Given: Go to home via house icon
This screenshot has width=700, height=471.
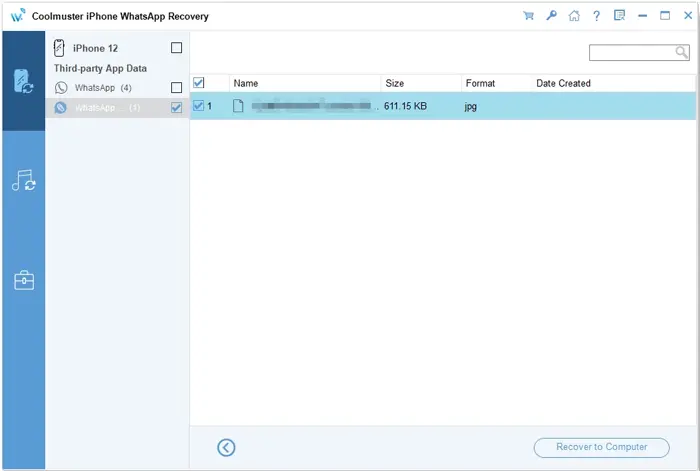Looking at the screenshot, I should 574,16.
